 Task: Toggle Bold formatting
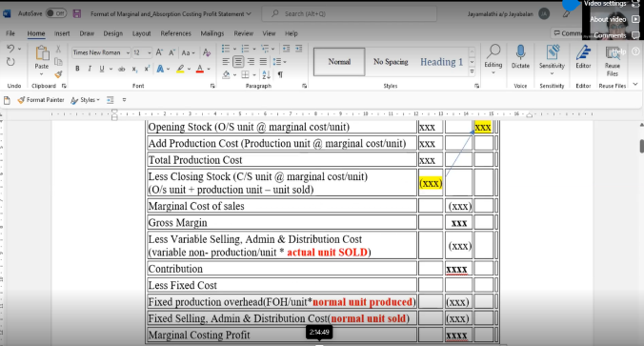click(x=77, y=69)
